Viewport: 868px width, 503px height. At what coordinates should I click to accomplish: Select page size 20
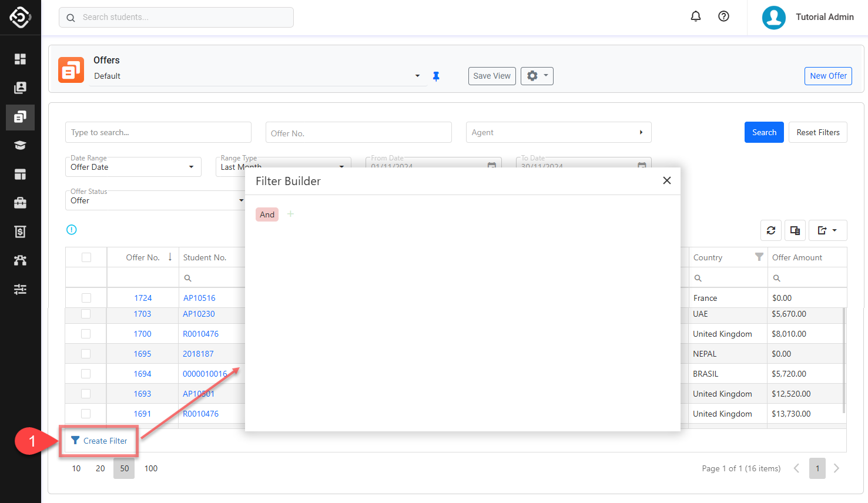point(100,468)
